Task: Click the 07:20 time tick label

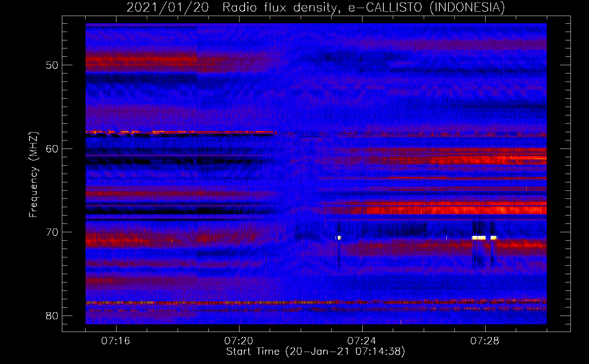Action: click(x=239, y=341)
